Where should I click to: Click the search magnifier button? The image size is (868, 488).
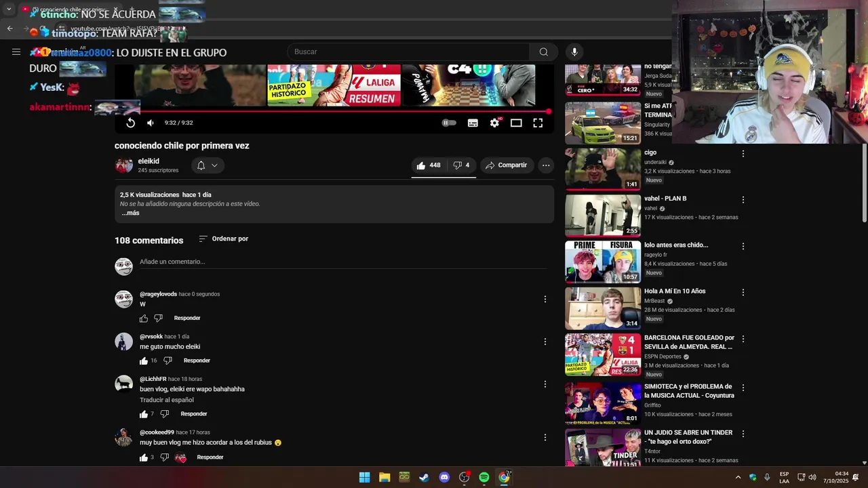coord(543,52)
